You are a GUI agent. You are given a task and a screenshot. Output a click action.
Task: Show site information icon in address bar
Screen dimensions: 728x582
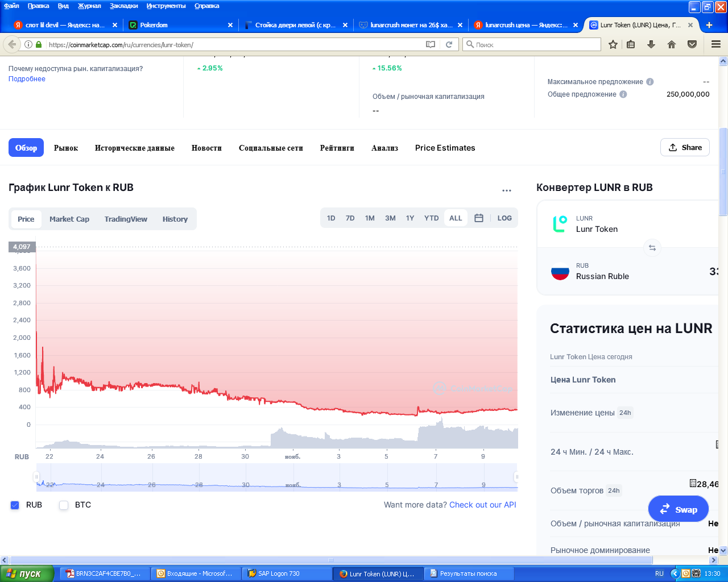(28, 44)
